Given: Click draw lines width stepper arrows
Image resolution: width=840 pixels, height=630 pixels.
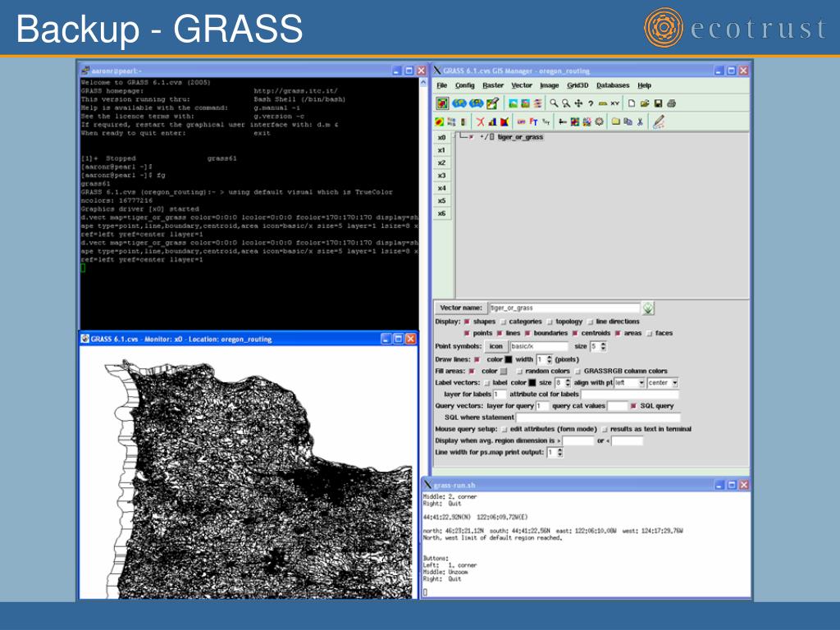Looking at the screenshot, I should point(549,359).
